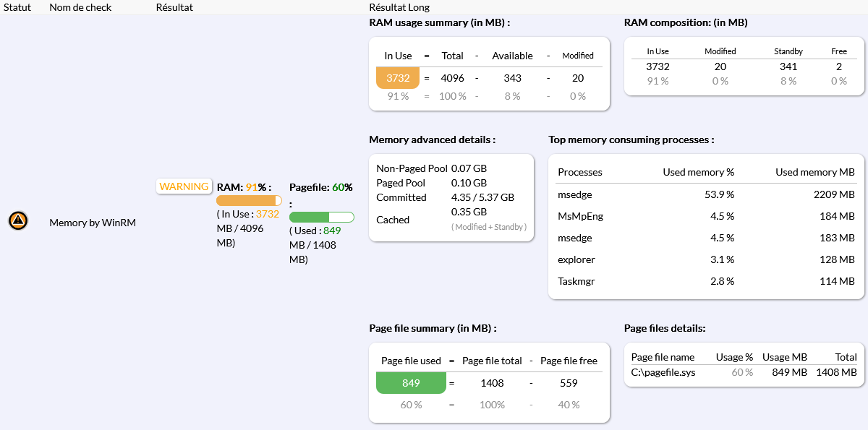Click the Statut column header
868x430 pixels.
point(18,7)
